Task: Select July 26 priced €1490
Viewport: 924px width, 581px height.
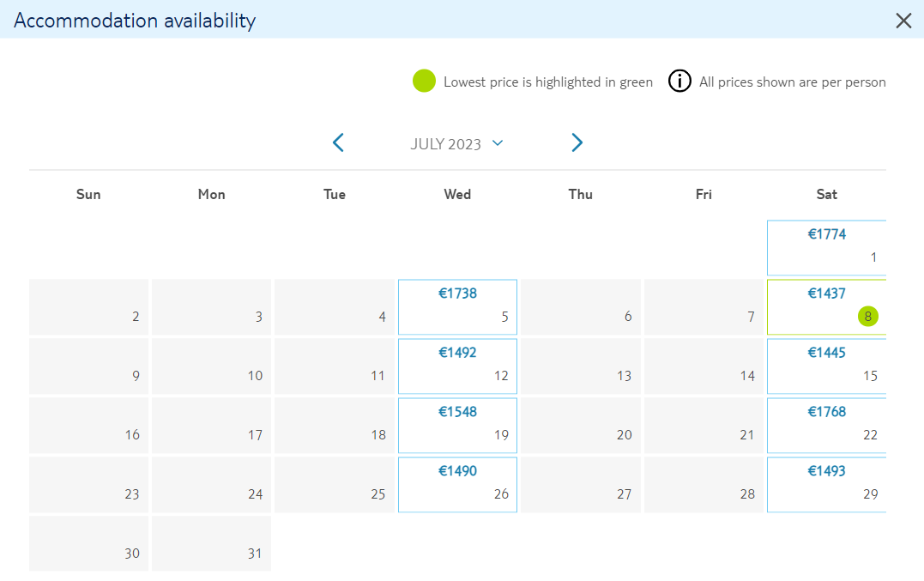Action: pos(457,484)
